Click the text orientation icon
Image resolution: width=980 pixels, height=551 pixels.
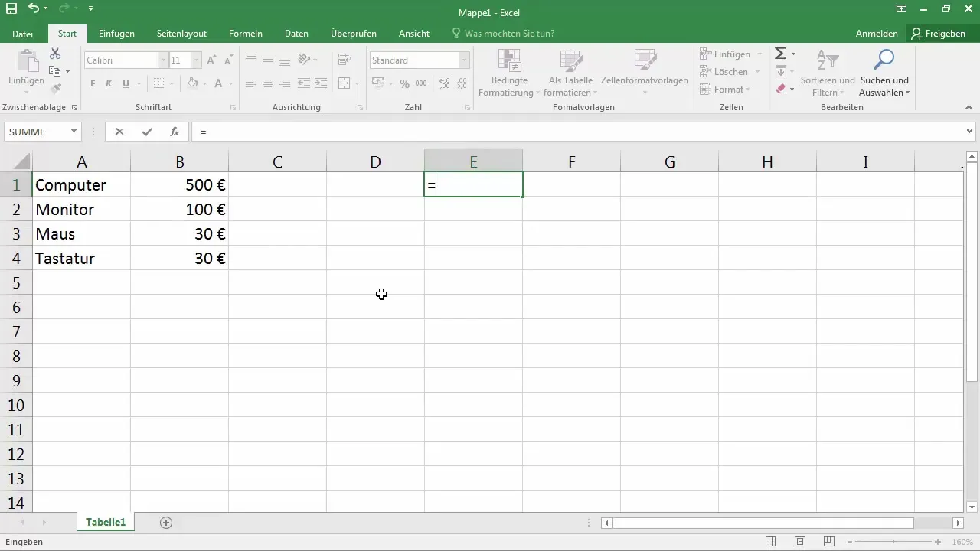[x=304, y=60]
